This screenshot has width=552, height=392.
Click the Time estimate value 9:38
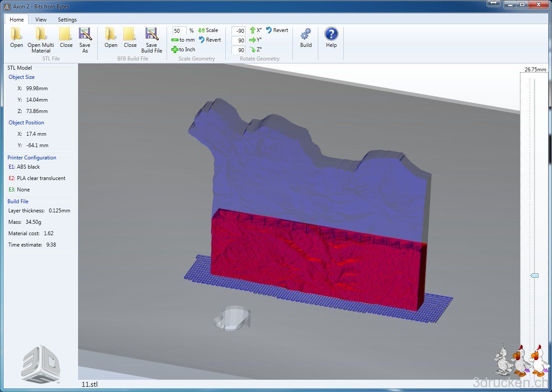click(51, 245)
